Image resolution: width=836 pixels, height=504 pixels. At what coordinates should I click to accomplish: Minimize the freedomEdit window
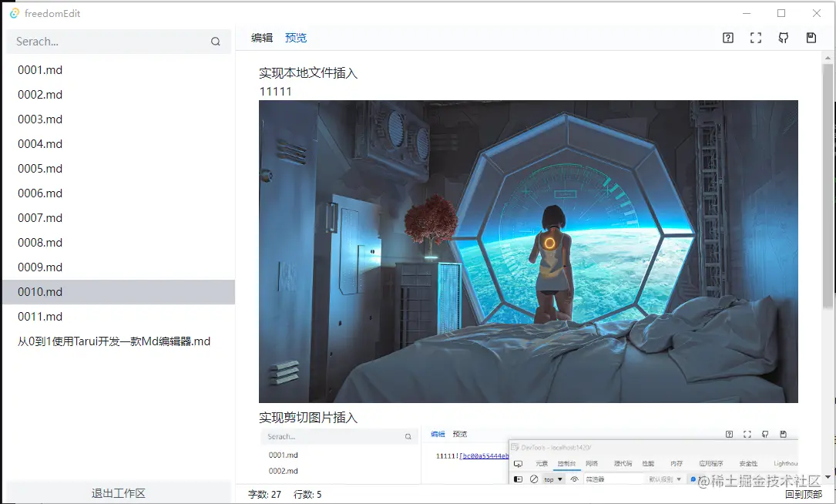[x=747, y=13]
